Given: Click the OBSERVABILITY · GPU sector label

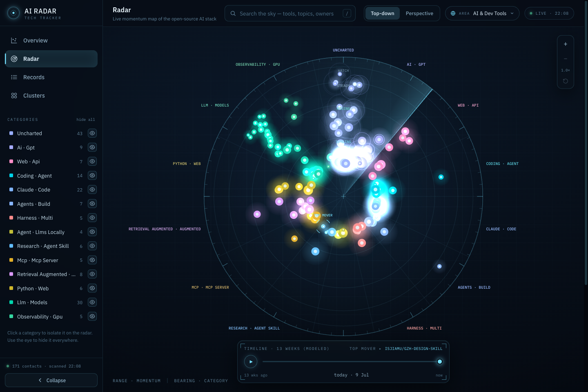Looking at the screenshot, I should point(258,65).
